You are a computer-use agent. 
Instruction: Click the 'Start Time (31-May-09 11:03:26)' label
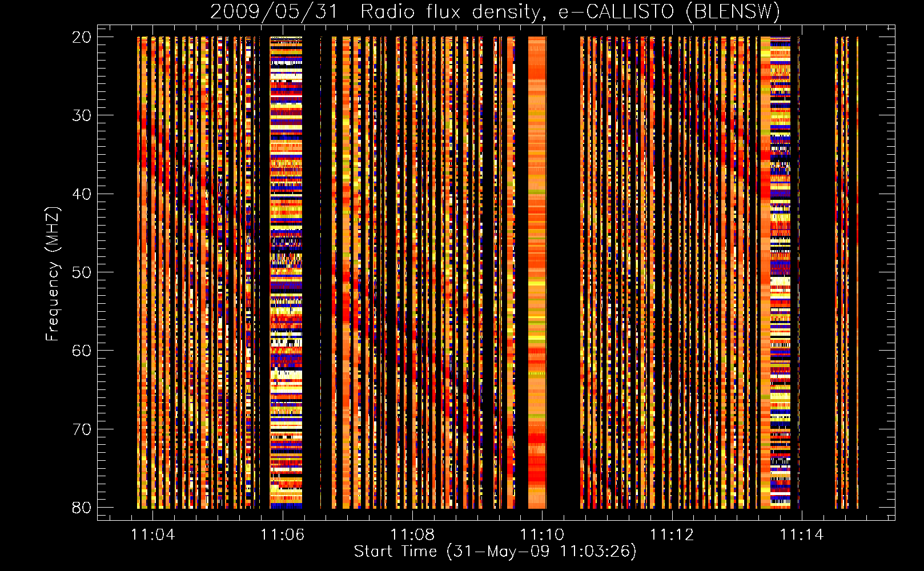(495, 552)
